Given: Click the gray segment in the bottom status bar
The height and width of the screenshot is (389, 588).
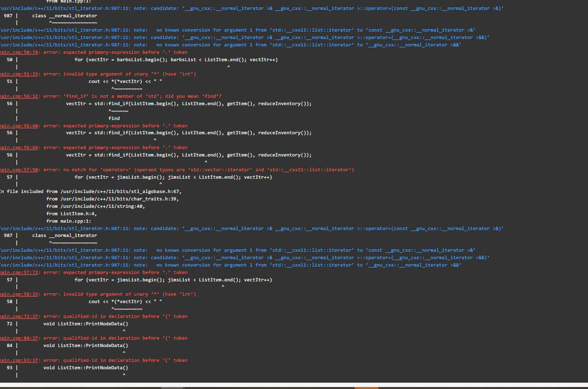Looking at the screenshot, I should [x=173, y=388].
